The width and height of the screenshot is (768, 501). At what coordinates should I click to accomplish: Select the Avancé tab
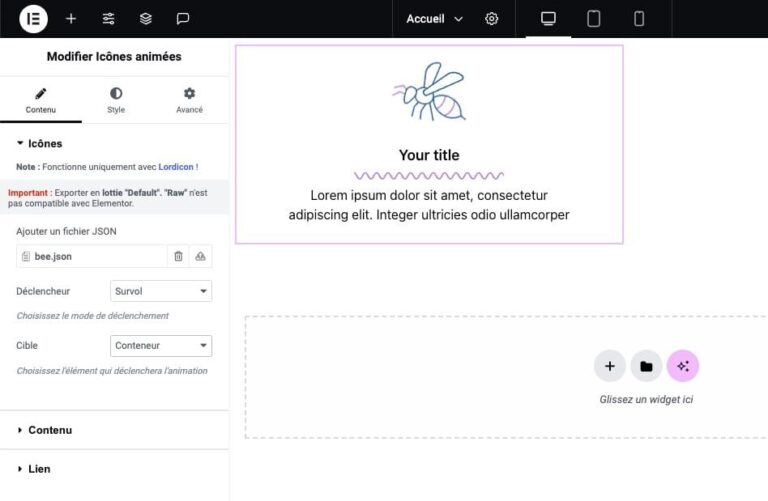[190, 101]
